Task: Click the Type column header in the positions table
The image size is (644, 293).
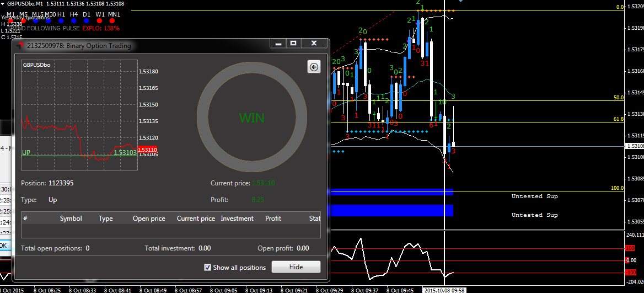Action: 105,219
